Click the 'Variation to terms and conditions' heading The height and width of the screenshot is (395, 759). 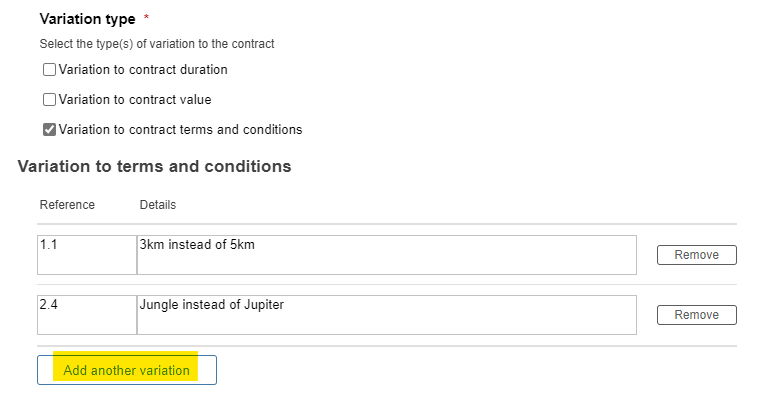154,167
